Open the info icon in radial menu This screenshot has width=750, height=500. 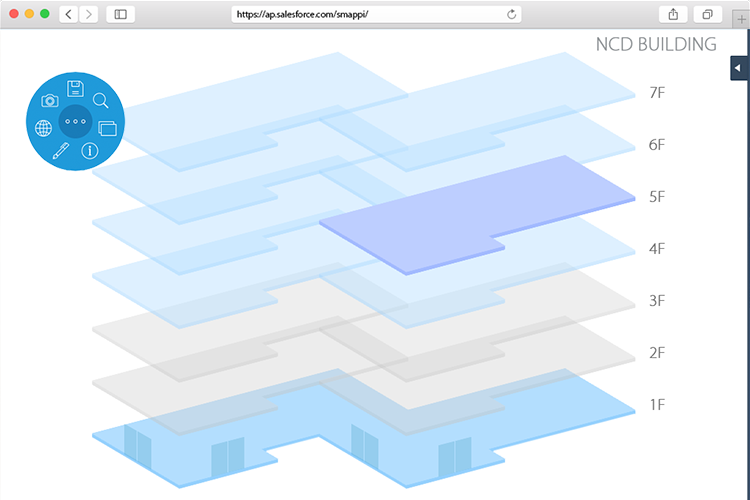[x=90, y=151]
